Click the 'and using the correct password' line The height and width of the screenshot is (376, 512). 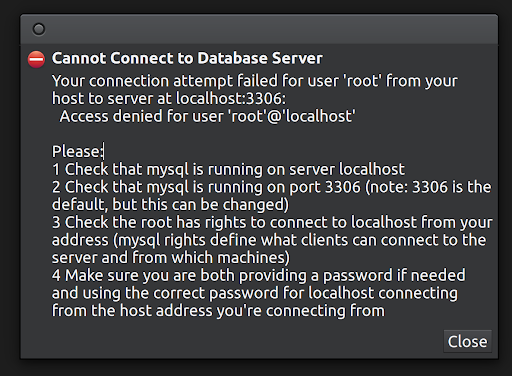tap(255, 293)
